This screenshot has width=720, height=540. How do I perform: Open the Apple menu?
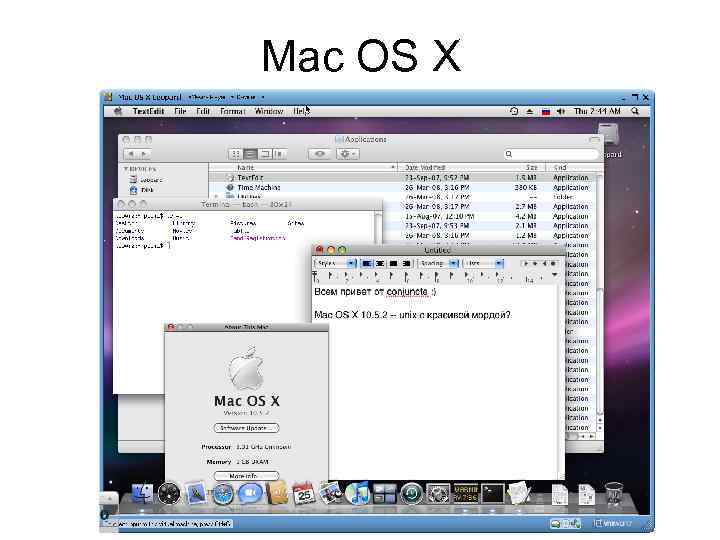point(118,111)
